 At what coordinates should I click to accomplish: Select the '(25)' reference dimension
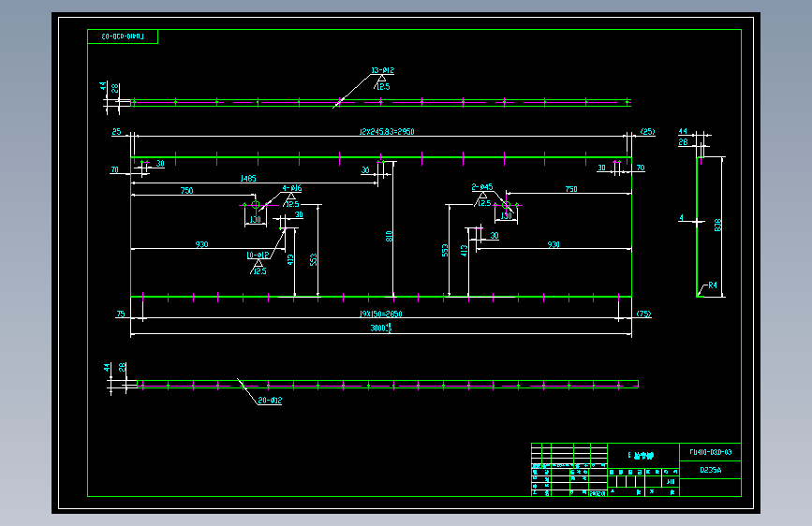tap(648, 131)
